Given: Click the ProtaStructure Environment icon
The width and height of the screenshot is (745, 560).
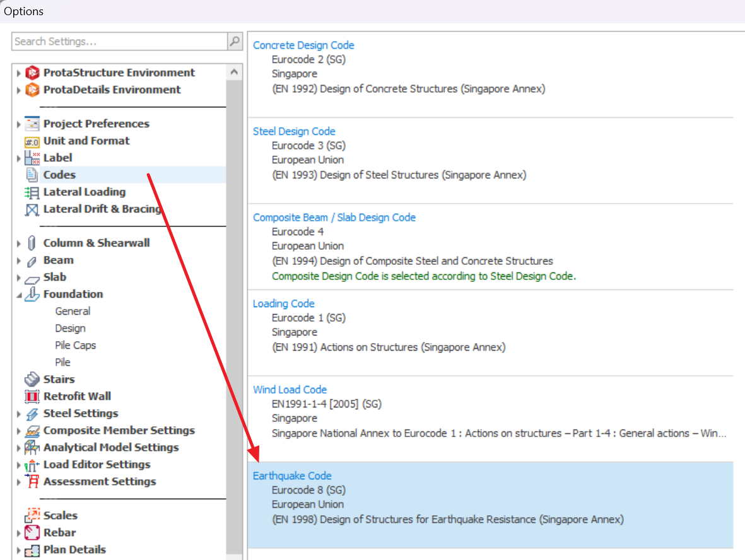Looking at the screenshot, I should point(32,73).
